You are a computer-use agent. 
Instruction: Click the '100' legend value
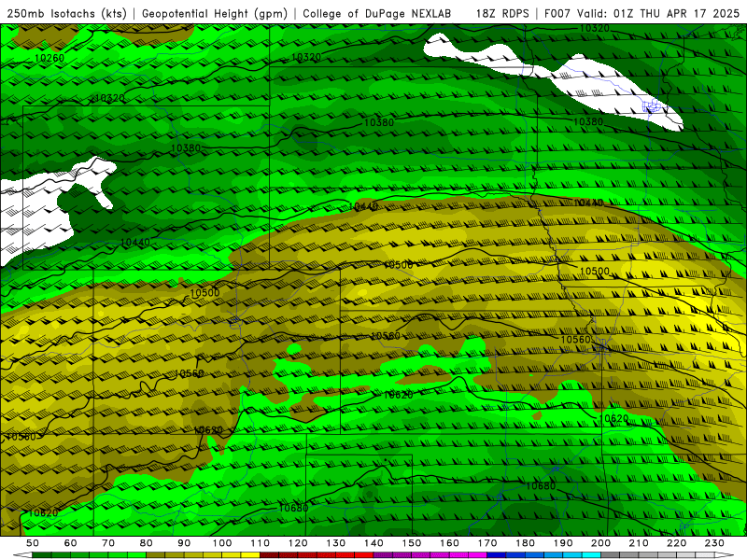(222, 543)
